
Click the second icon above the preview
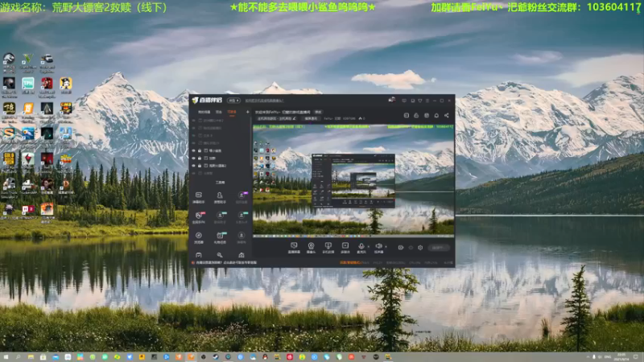[416, 116]
